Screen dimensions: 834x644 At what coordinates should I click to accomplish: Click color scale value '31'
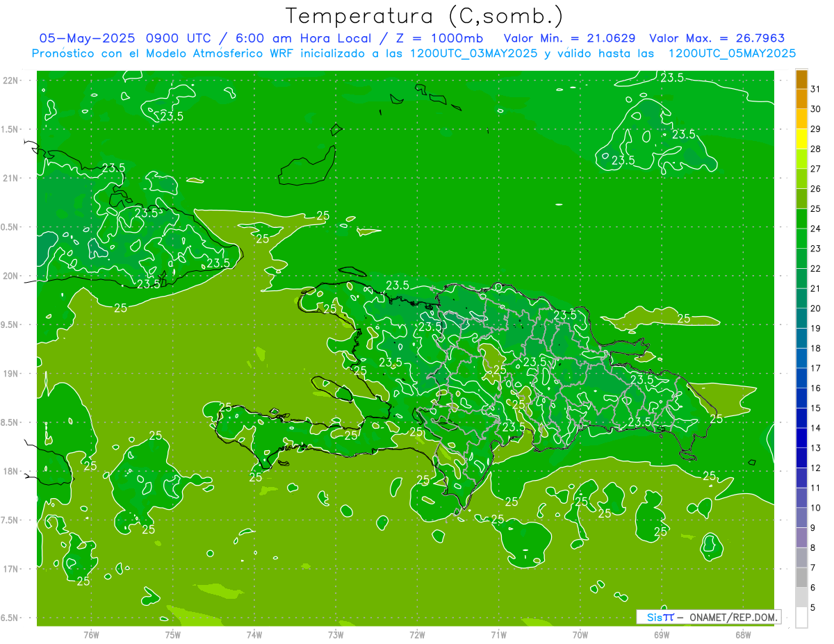point(816,89)
